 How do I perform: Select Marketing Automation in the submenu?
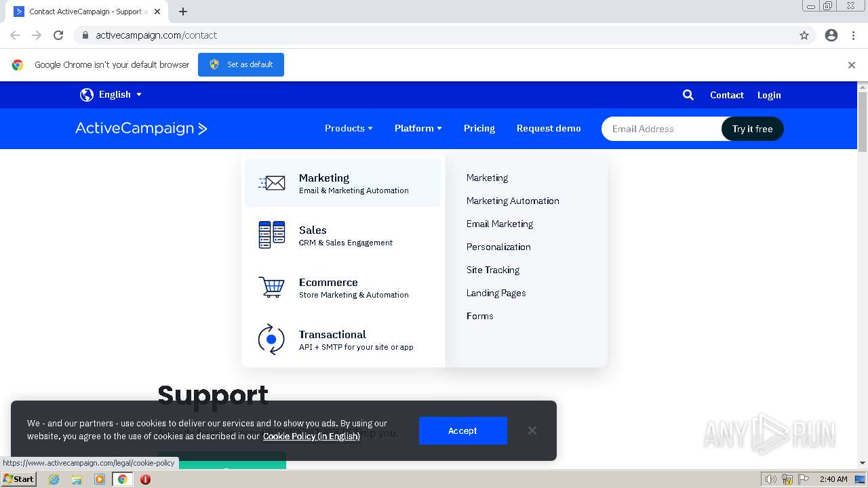[x=513, y=201]
